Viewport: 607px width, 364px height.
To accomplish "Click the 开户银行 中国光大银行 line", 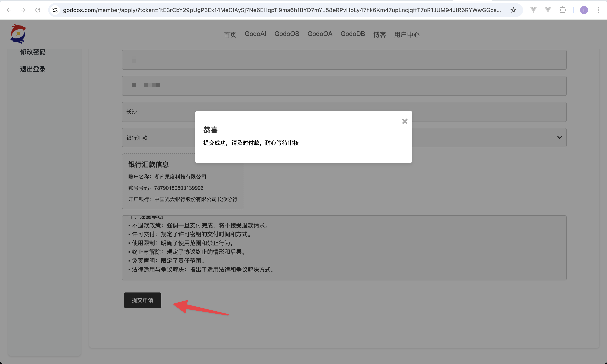I will [x=183, y=199].
